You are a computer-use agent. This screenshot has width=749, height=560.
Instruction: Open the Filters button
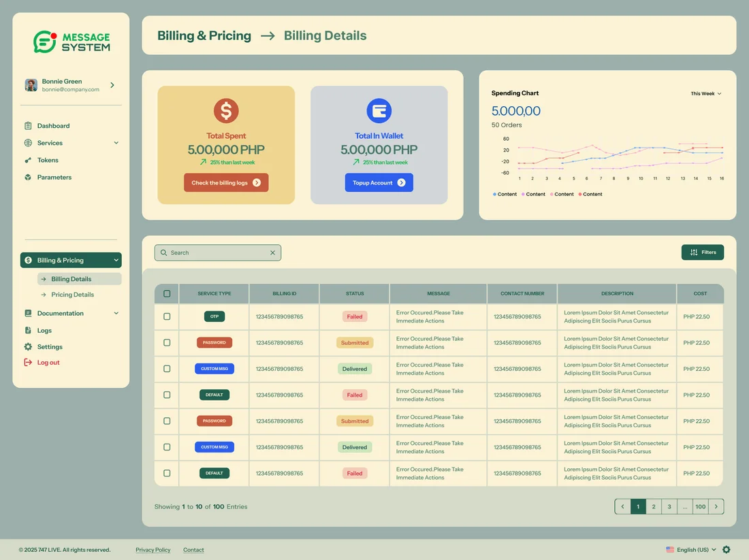pos(702,252)
